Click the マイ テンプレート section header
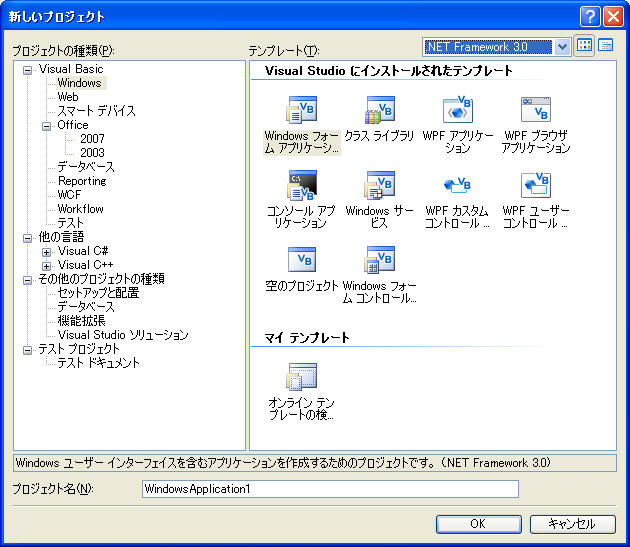The width and height of the screenshot is (630, 547). tap(307, 338)
